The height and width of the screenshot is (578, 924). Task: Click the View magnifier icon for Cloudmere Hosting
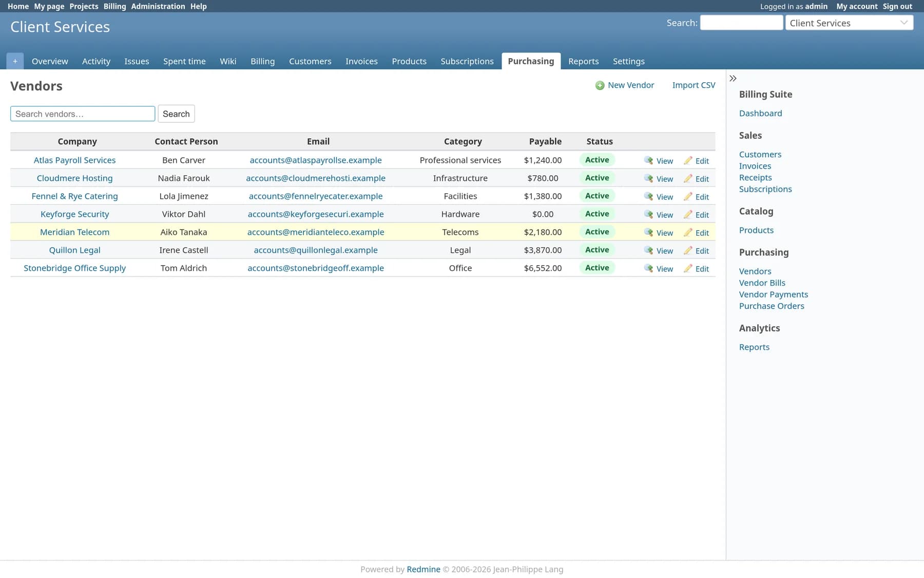point(649,178)
